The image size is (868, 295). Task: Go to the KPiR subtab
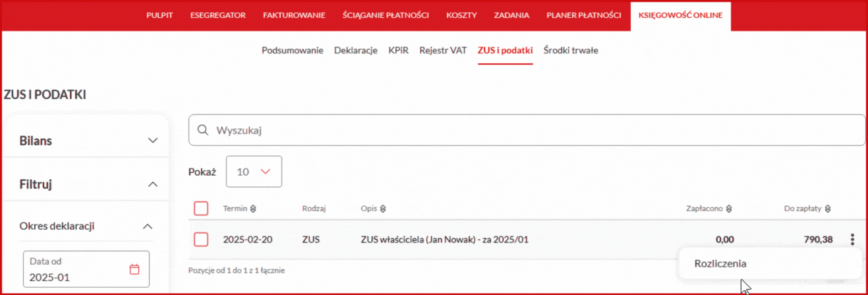[x=399, y=50]
